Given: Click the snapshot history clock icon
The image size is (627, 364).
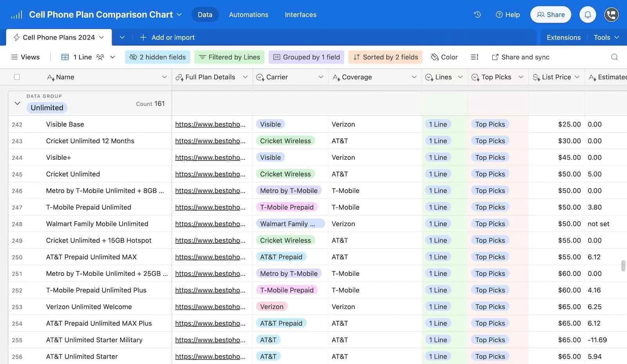Looking at the screenshot, I should pos(477,14).
